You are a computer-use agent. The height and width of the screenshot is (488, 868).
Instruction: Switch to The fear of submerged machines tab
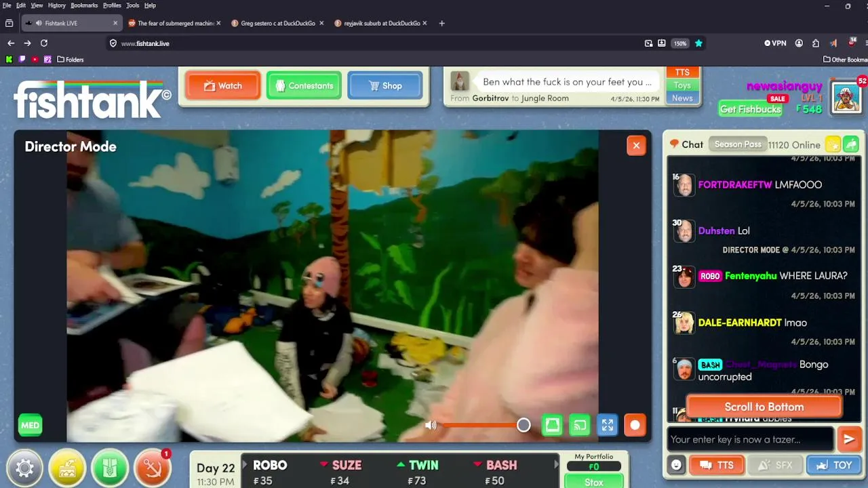tap(175, 23)
